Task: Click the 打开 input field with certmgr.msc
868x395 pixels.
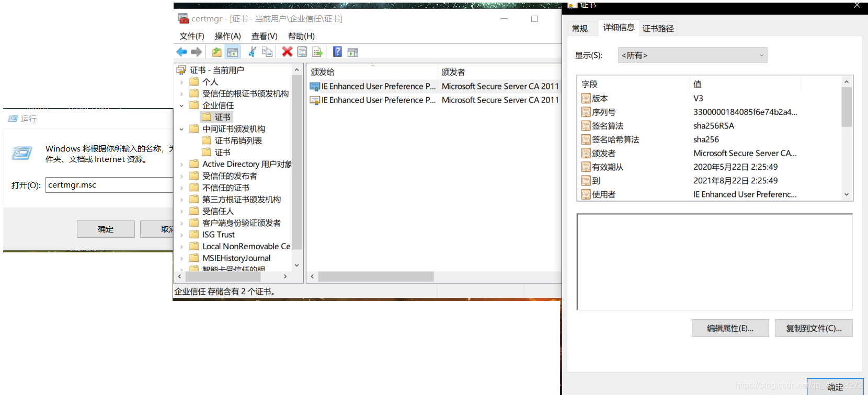Action: pyautogui.click(x=110, y=185)
